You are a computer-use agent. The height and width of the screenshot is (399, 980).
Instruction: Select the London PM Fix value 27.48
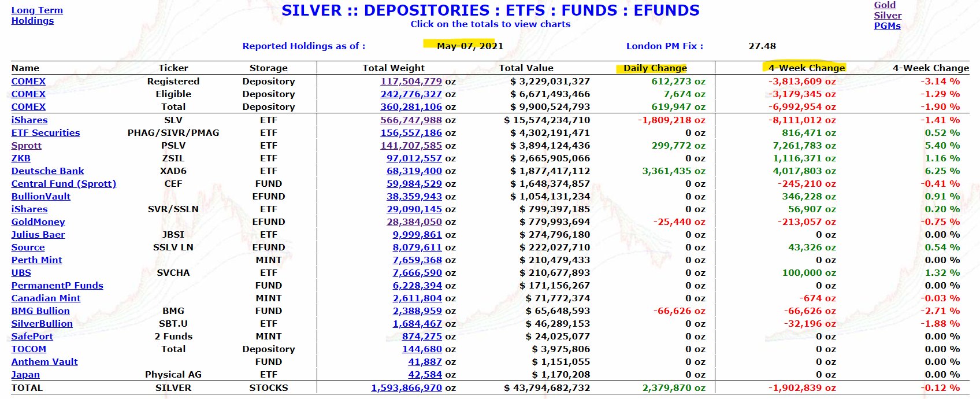click(762, 46)
